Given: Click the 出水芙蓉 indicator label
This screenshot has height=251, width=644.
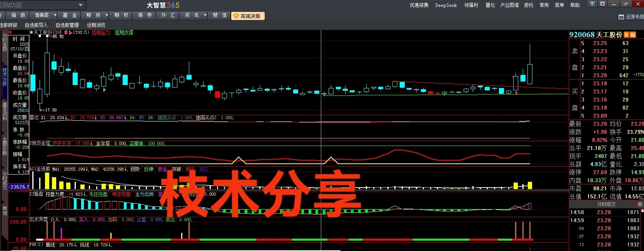Looking at the screenshot, I should pos(39,219).
